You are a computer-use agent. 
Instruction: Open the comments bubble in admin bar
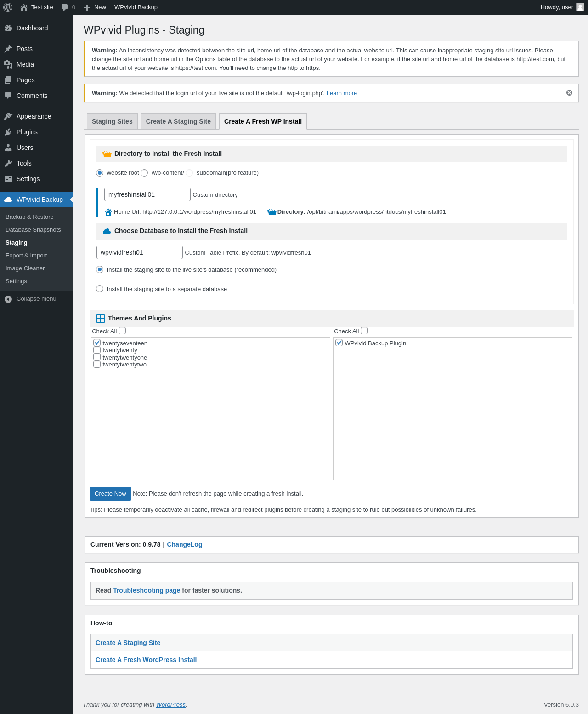pyautogui.click(x=68, y=7)
